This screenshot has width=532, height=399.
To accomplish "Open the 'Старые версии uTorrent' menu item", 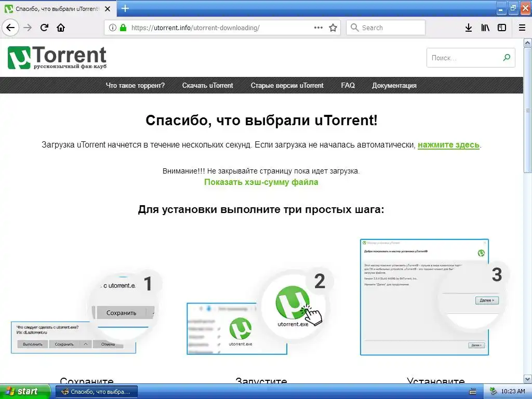I will [287, 86].
